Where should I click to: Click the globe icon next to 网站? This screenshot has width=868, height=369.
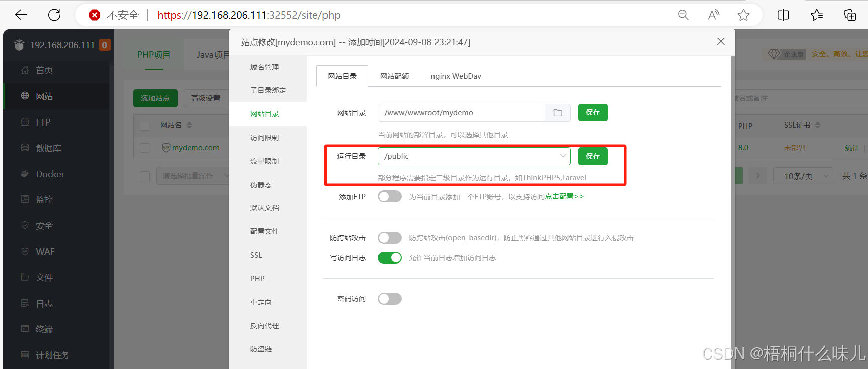tap(25, 96)
